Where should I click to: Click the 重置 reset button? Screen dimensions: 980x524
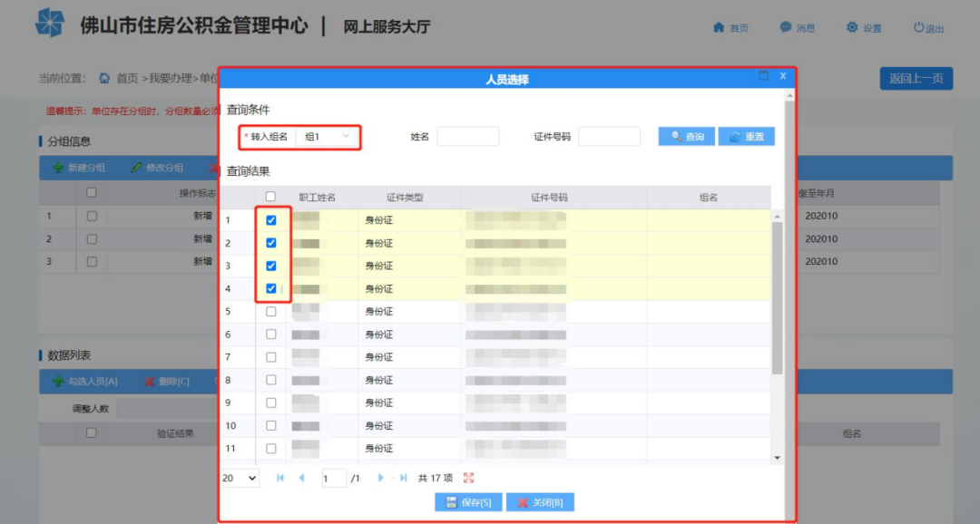[746, 137]
